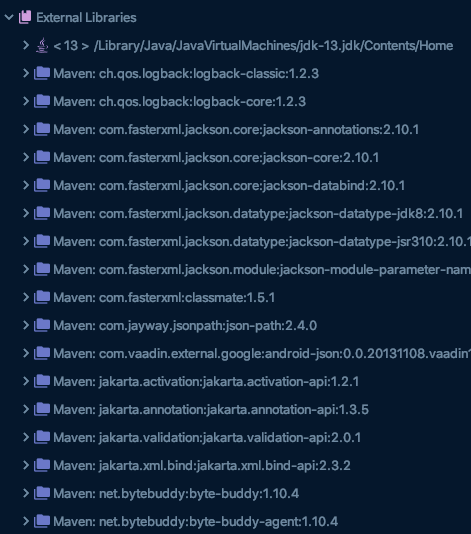Select the jdk-13.jdk/Contents/Home path text
471x534 pixels.
click(x=273, y=46)
